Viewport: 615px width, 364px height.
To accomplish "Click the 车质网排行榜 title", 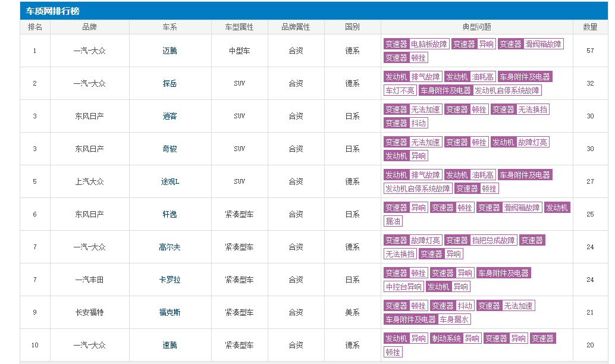I will tap(52, 11).
